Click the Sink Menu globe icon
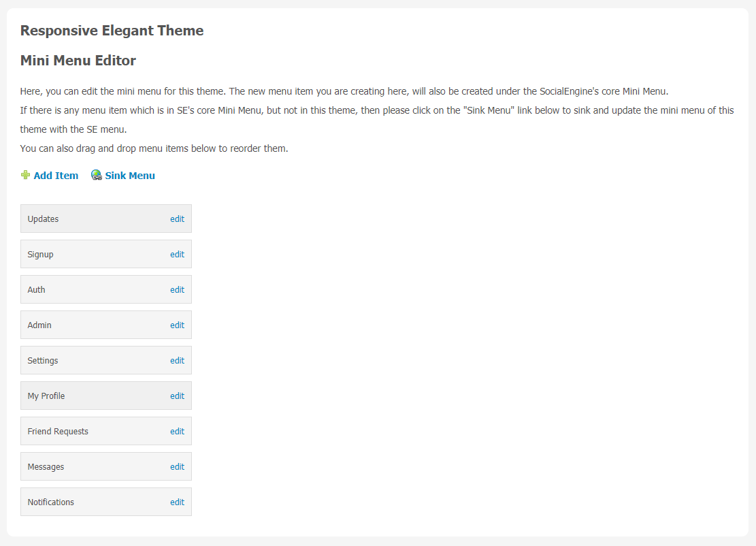 click(x=97, y=175)
